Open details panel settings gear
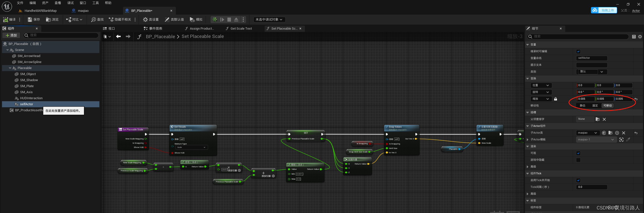Screen dimensions: 644x213 click(x=640, y=37)
